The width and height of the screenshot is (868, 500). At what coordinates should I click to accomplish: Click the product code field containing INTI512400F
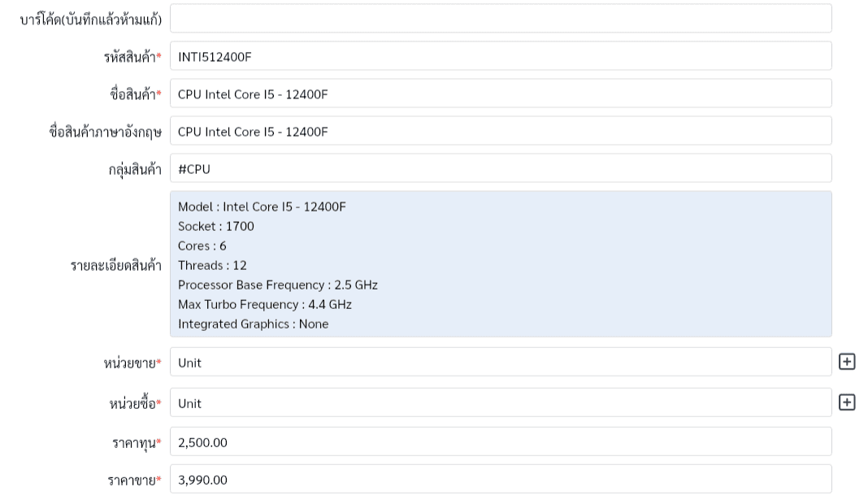tap(501, 56)
